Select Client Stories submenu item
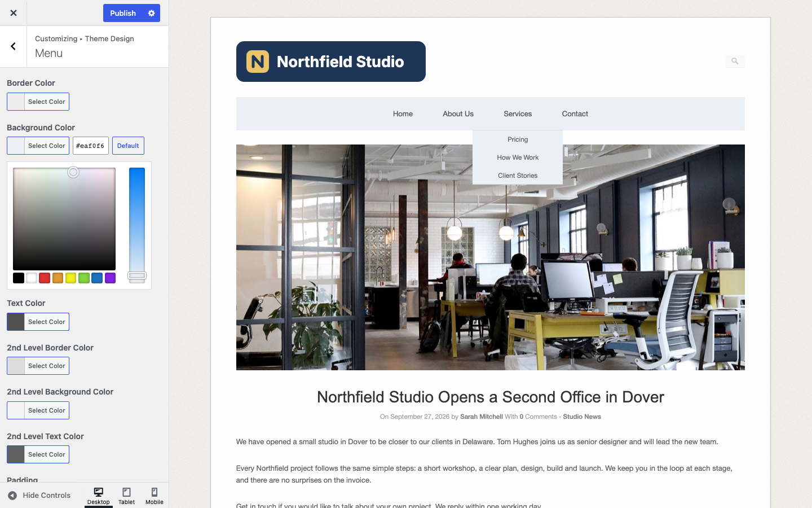 click(518, 176)
